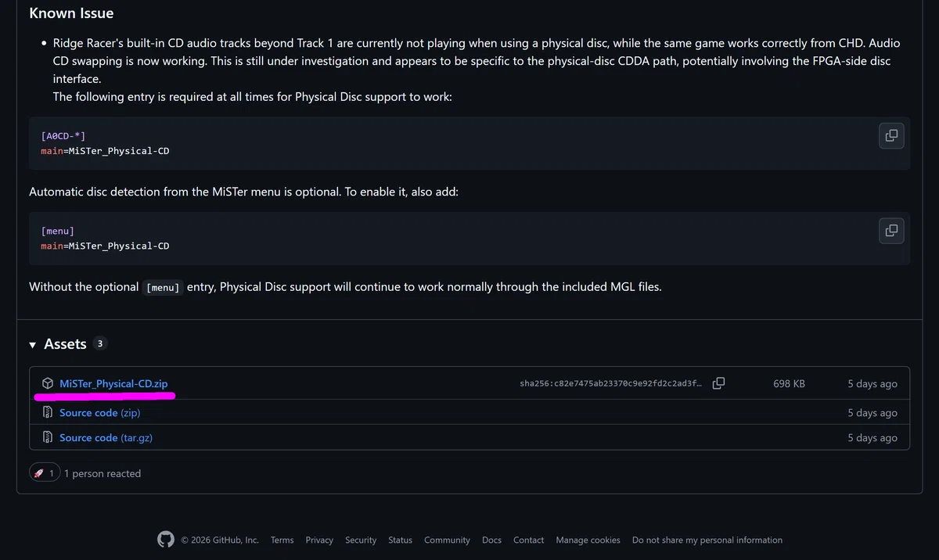Viewport: 939px width, 560px height.
Task: Open the Privacy footer link
Action: 319,540
